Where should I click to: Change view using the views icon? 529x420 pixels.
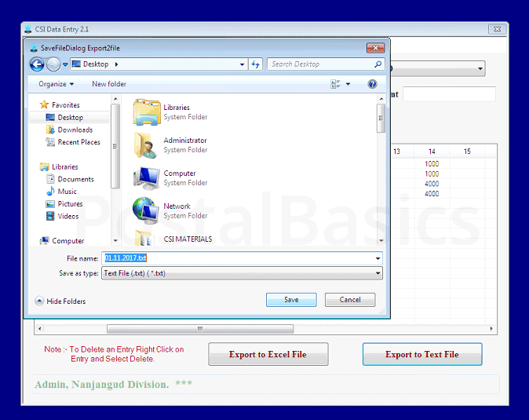tap(336, 84)
